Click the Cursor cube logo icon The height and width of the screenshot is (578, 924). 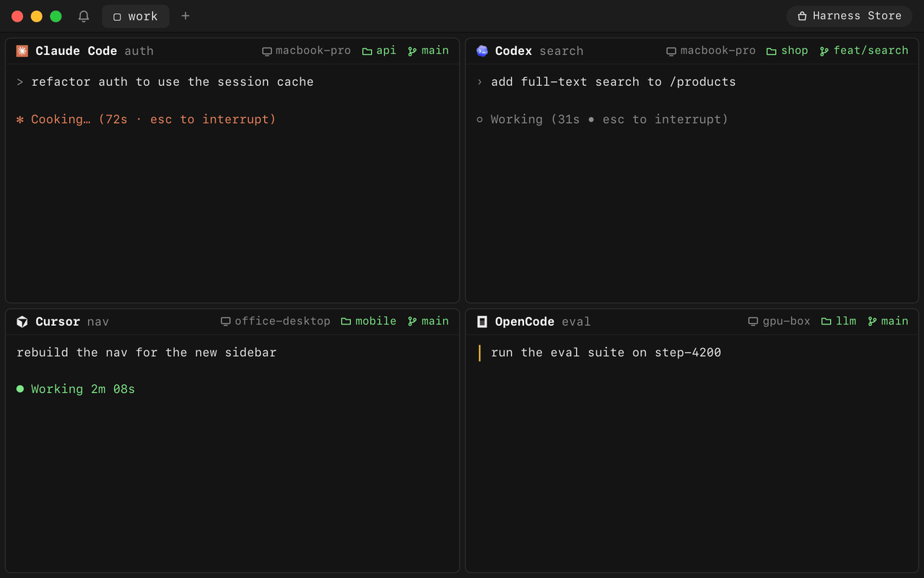[x=22, y=322]
